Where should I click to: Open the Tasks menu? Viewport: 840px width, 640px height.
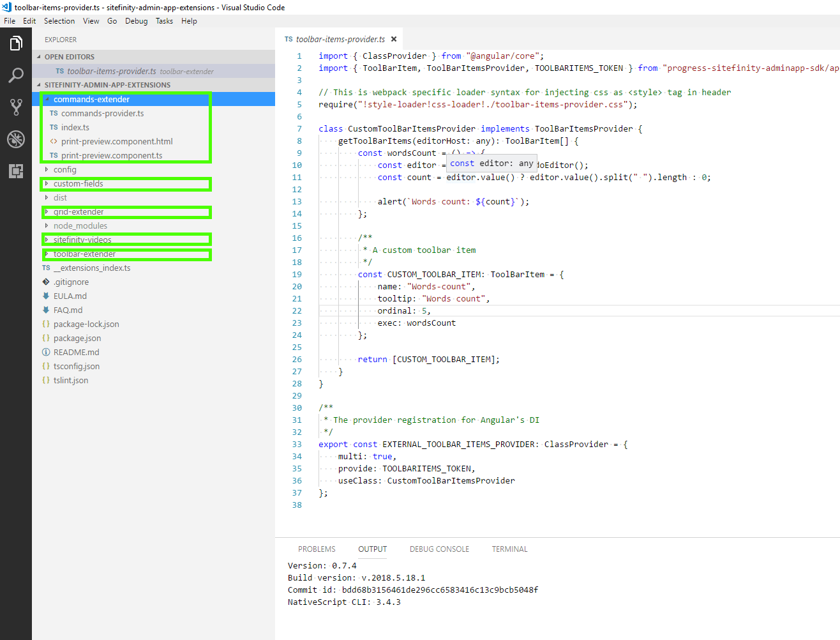164,21
